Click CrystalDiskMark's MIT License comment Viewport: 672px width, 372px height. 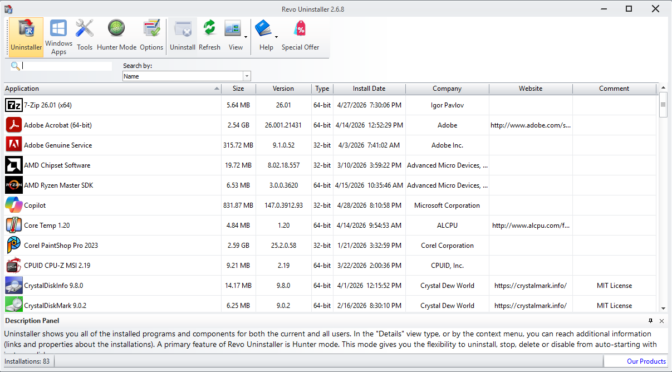coord(614,306)
